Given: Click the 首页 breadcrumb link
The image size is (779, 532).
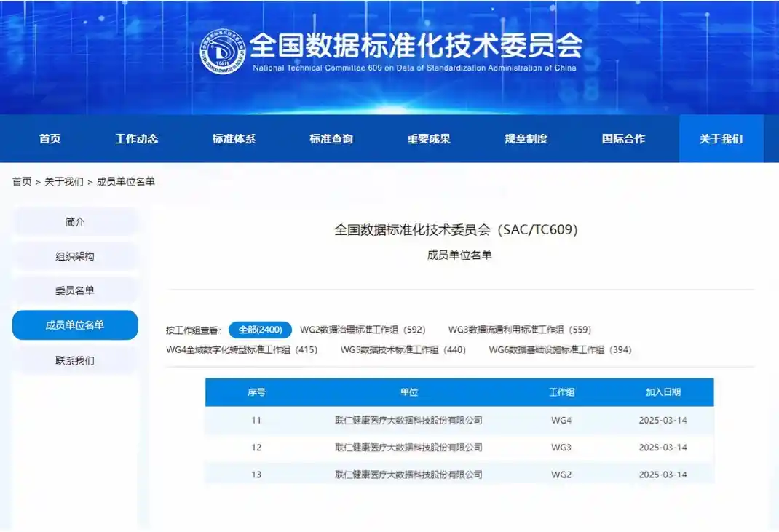Looking at the screenshot, I should [22, 181].
